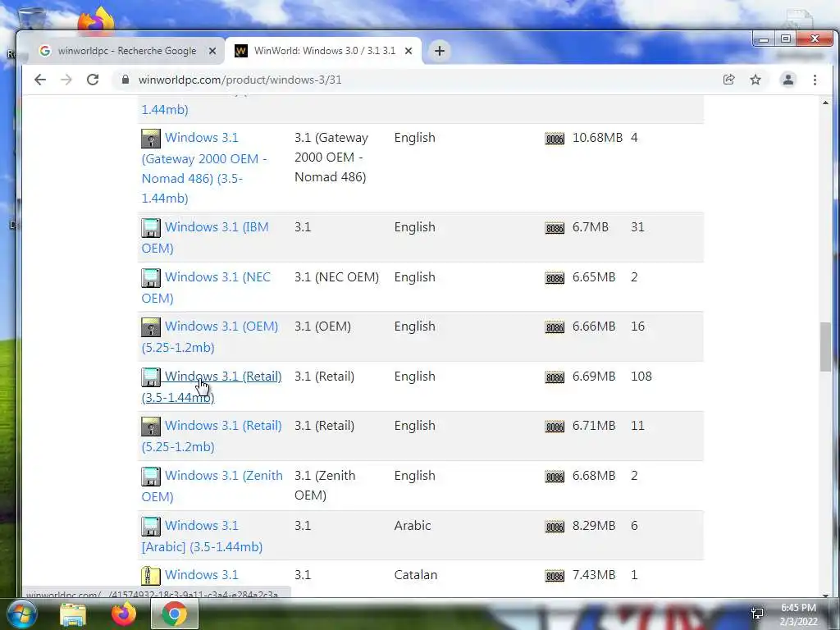Viewport: 840px width, 630px height.
Task: Select the 8.29MB size value
Action: click(x=594, y=526)
